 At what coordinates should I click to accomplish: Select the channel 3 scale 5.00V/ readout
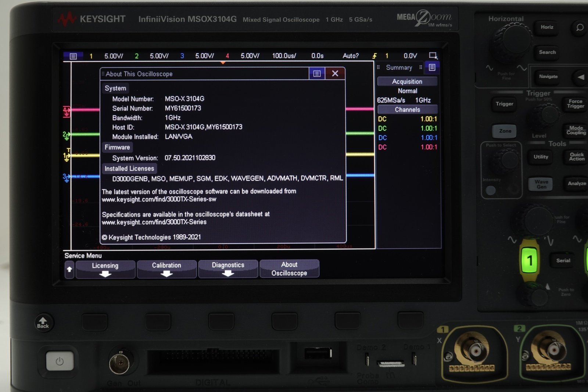click(204, 56)
